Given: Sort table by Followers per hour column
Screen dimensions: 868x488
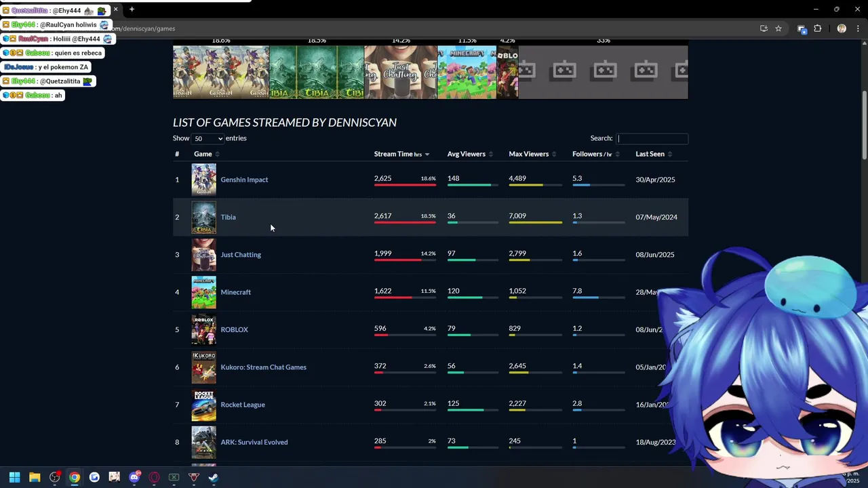Looking at the screenshot, I should pos(596,154).
